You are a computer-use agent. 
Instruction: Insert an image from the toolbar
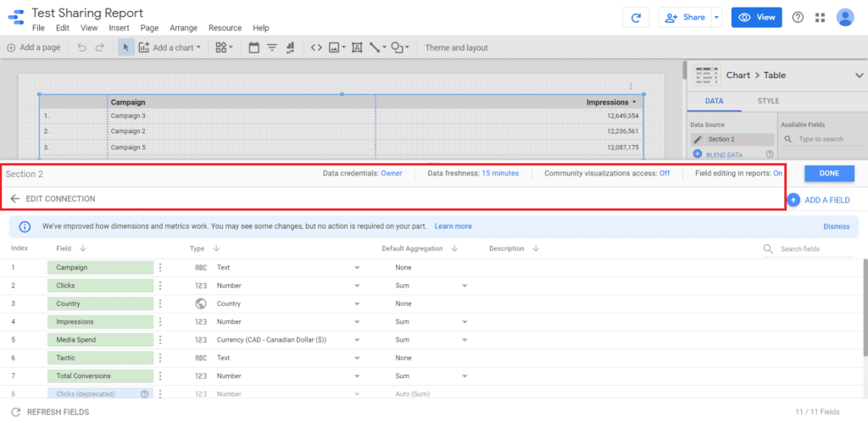pos(337,47)
